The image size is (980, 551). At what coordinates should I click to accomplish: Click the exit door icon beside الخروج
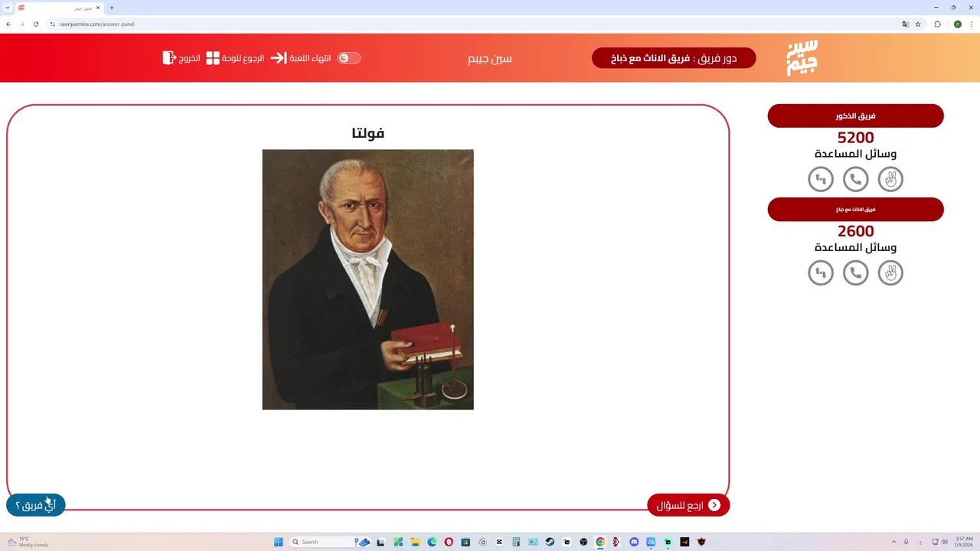coord(169,58)
